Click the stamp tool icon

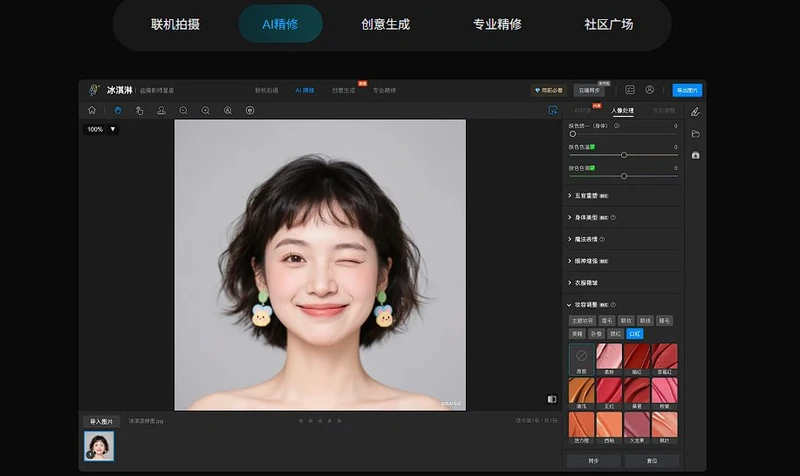(x=161, y=110)
